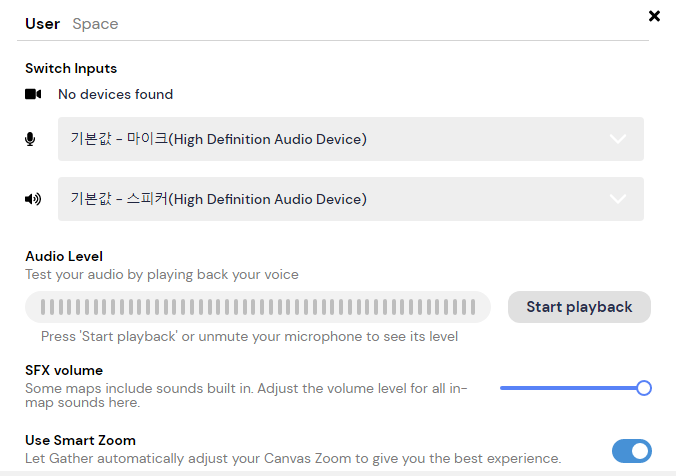Click the 'Switch Inputs' heading
This screenshot has width=676, height=476.
[71, 68]
